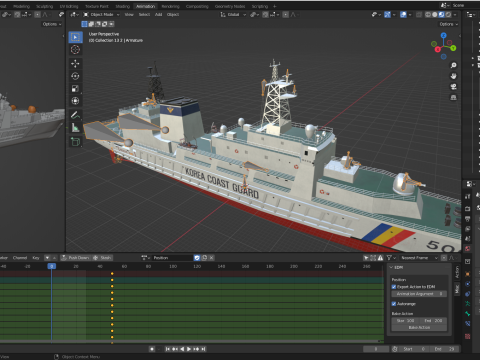Expand the left viewport Options dropdown

52,24
